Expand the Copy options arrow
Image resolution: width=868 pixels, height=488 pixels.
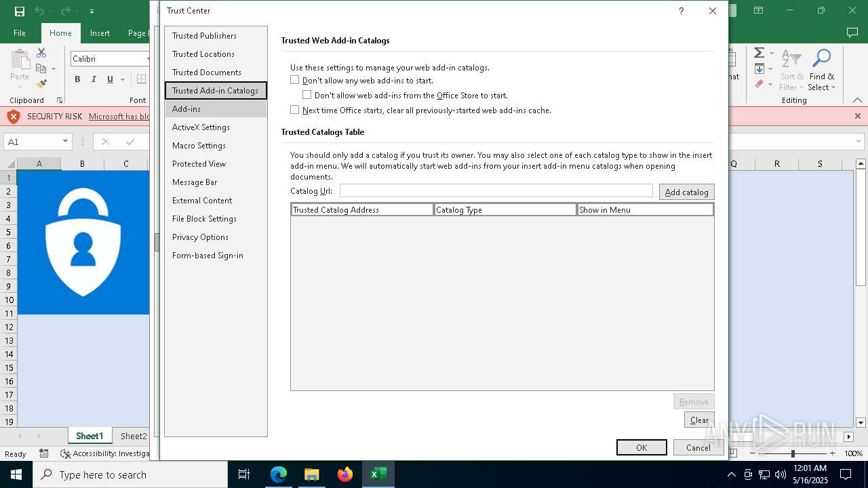[x=54, y=69]
